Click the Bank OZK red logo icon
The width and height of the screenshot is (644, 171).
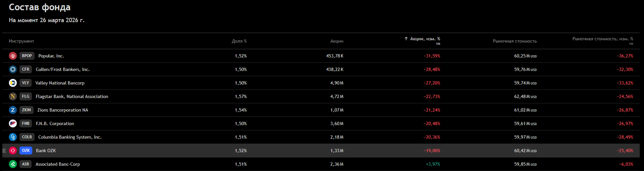[x=13, y=151]
